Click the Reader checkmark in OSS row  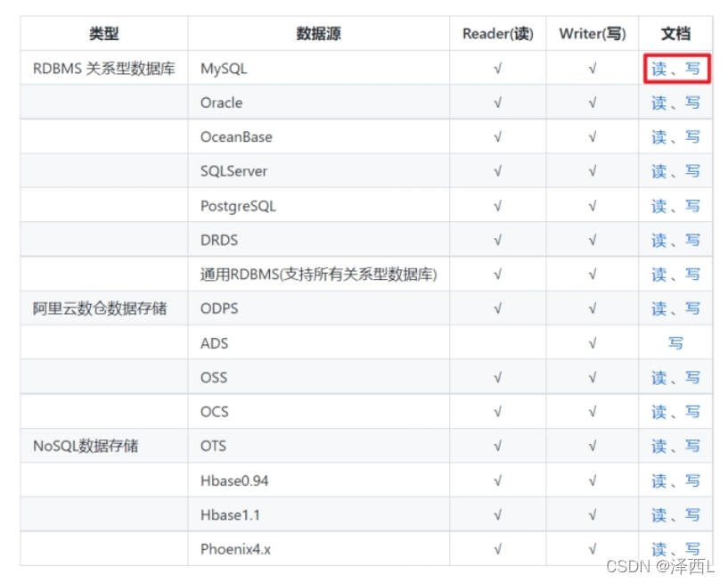[498, 378]
